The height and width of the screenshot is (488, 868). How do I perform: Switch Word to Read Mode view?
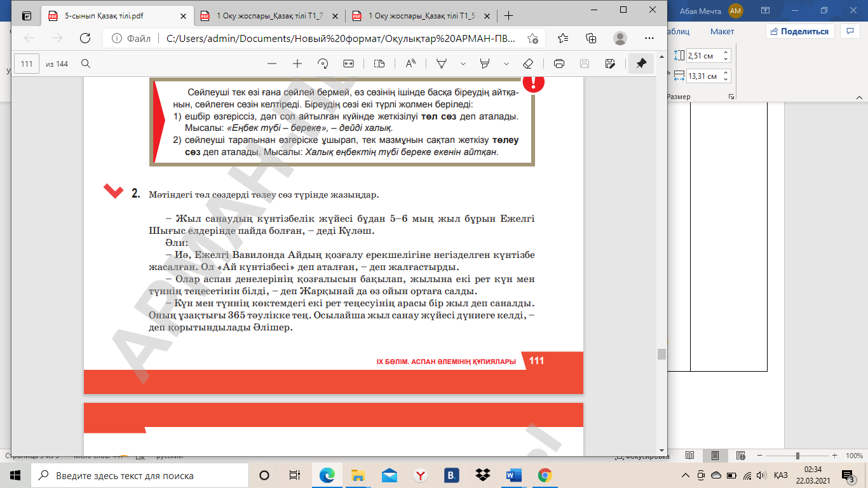tap(689, 456)
